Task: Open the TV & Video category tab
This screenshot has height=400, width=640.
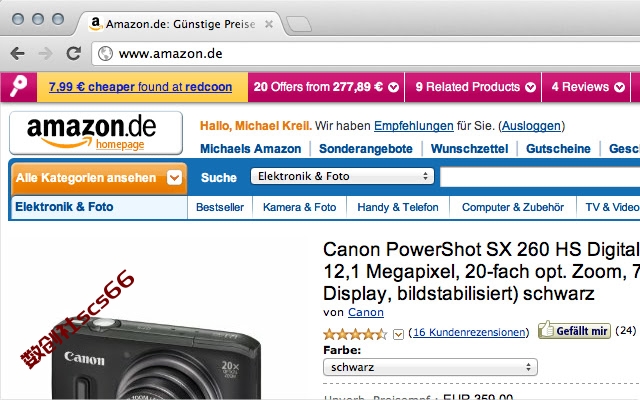Action: [x=612, y=207]
